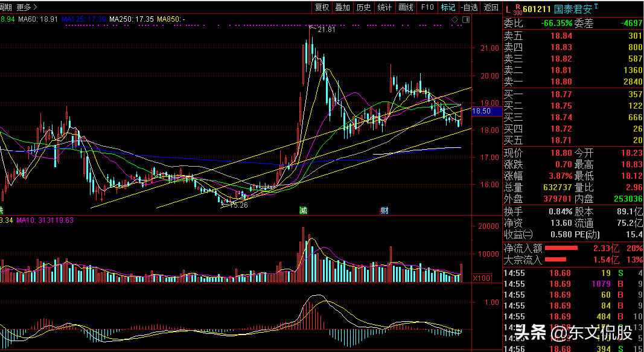Click the yellow MA850 indicator label
Viewport: 644px width, 352px height.
[x=171, y=19]
